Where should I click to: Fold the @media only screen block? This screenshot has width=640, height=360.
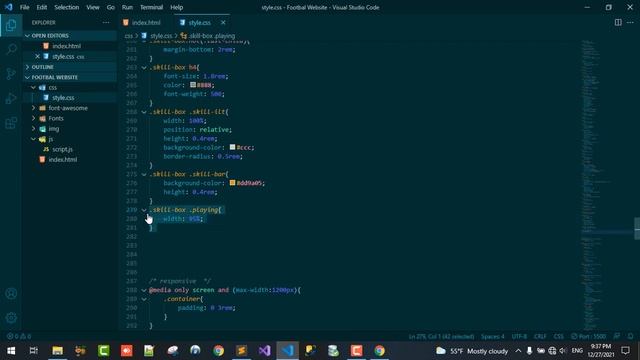[144, 290]
